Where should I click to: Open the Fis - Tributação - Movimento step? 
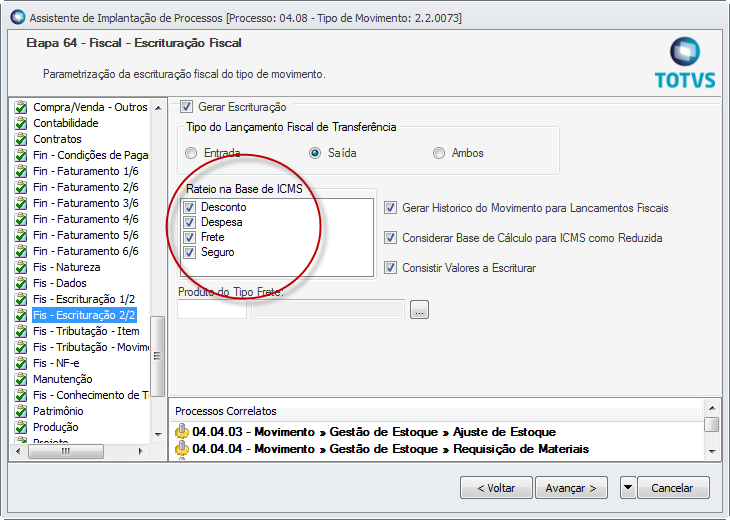(x=91, y=347)
